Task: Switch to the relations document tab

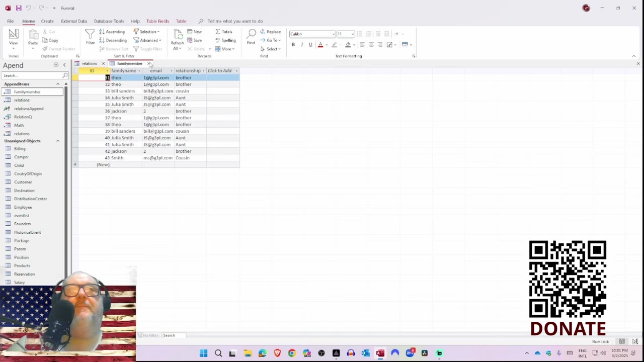Action: click(x=89, y=63)
